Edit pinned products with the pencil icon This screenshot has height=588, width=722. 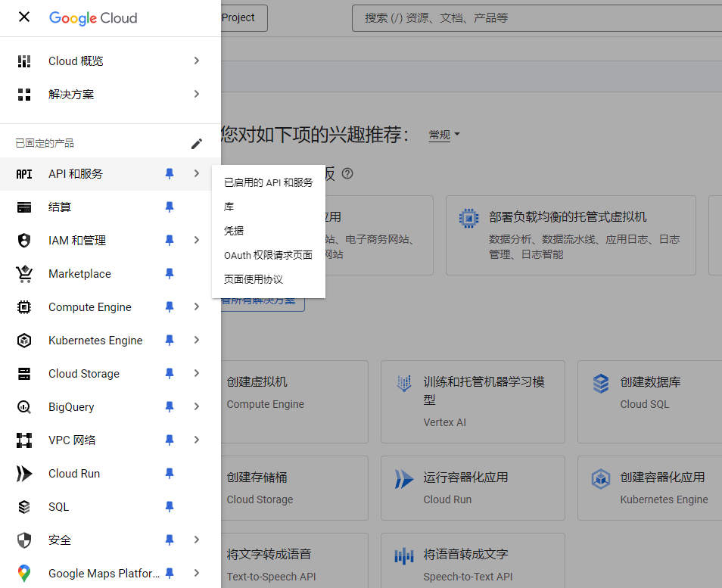(197, 144)
